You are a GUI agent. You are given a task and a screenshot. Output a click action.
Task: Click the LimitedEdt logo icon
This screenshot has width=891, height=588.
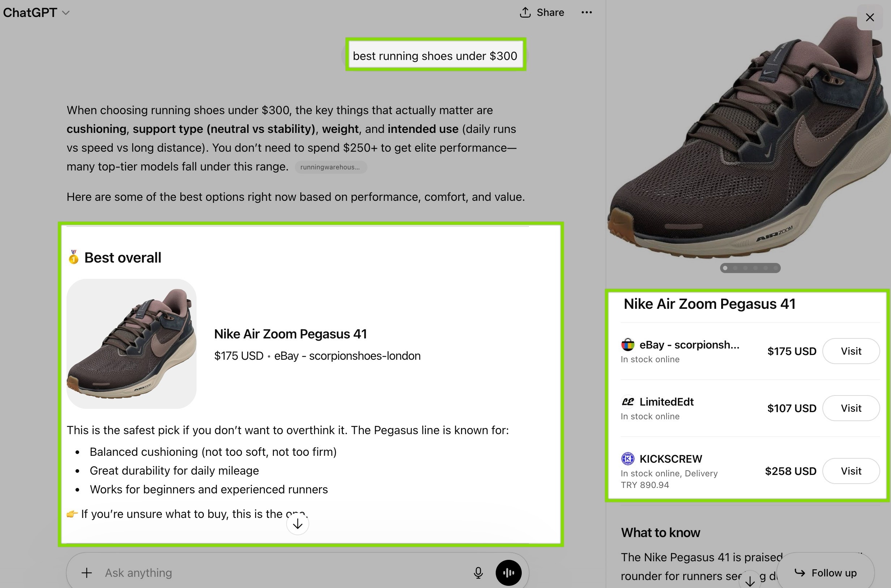(628, 402)
